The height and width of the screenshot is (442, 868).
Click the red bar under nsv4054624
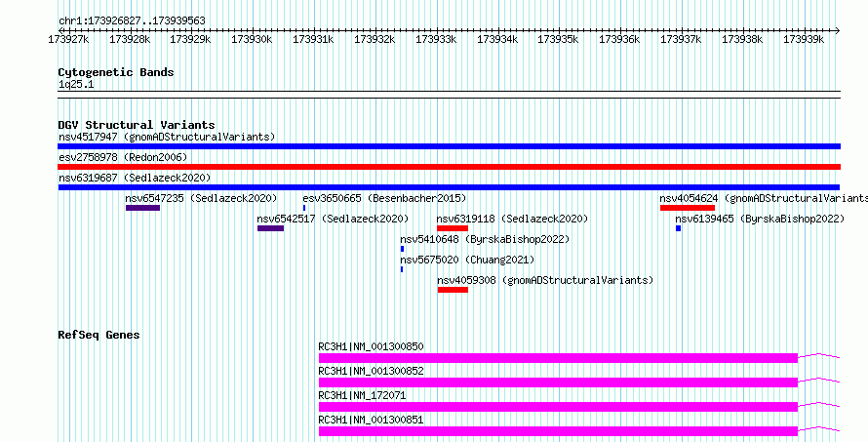[x=688, y=208]
